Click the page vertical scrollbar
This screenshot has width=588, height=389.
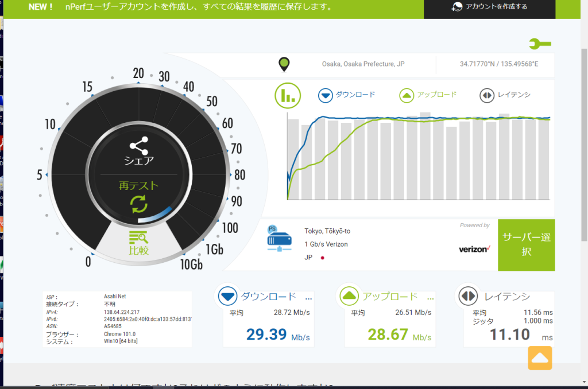[584, 145]
